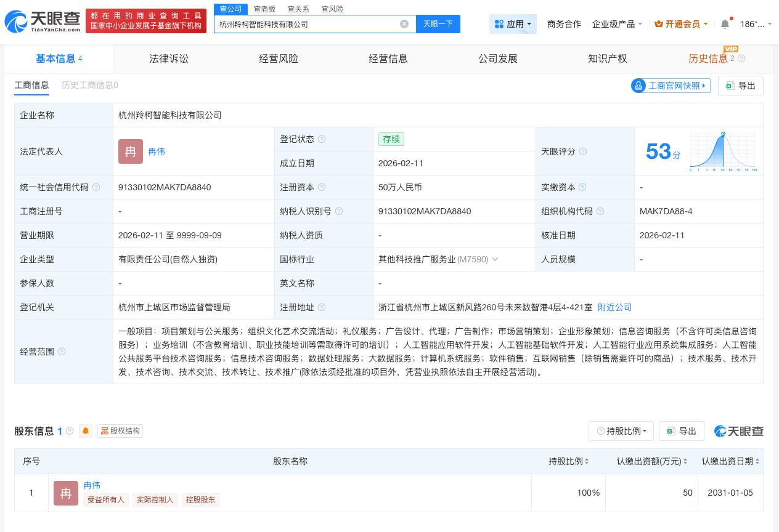Click the clear icon in the company search box
Image resolution: width=779 pixels, height=532 pixels.
pos(404,24)
